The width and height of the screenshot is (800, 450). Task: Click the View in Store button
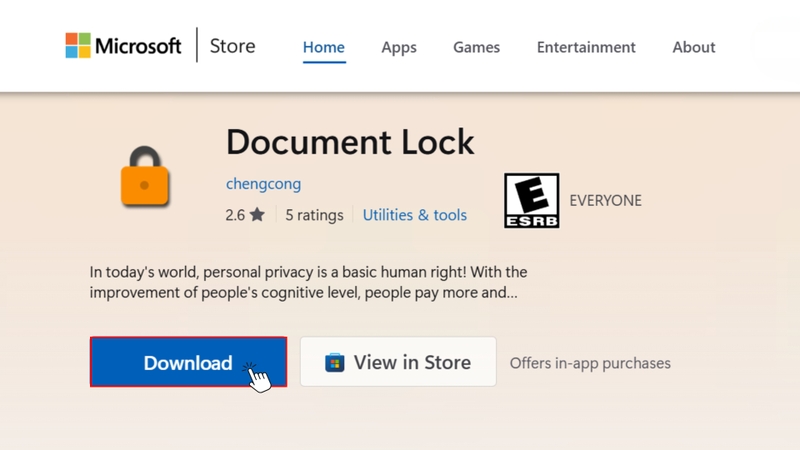coord(398,362)
